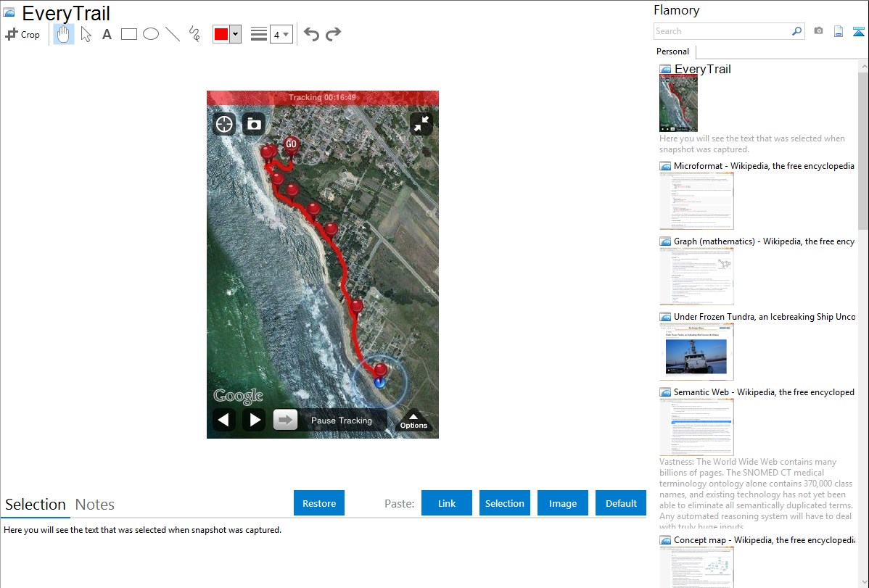
Task: Click the snapshot list scrollbar thumb
Action: [x=863, y=150]
